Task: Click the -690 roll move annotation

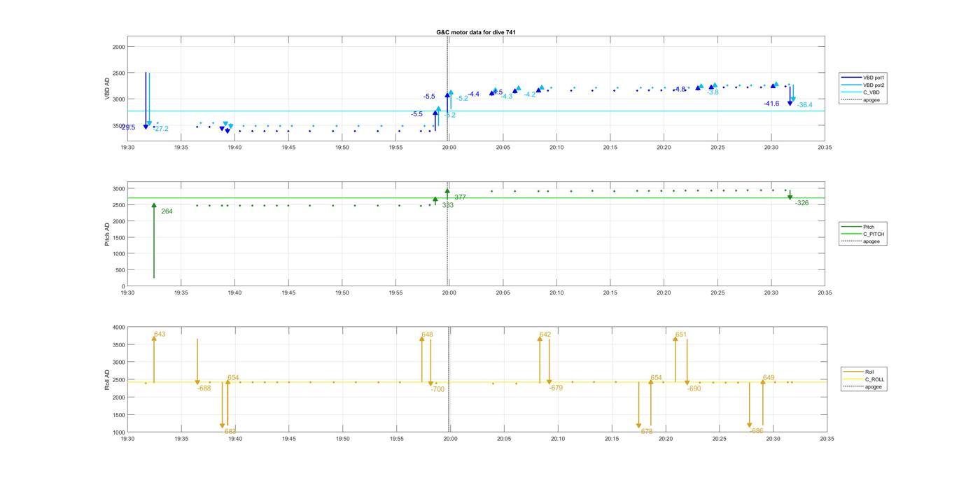Action: coord(694,388)
